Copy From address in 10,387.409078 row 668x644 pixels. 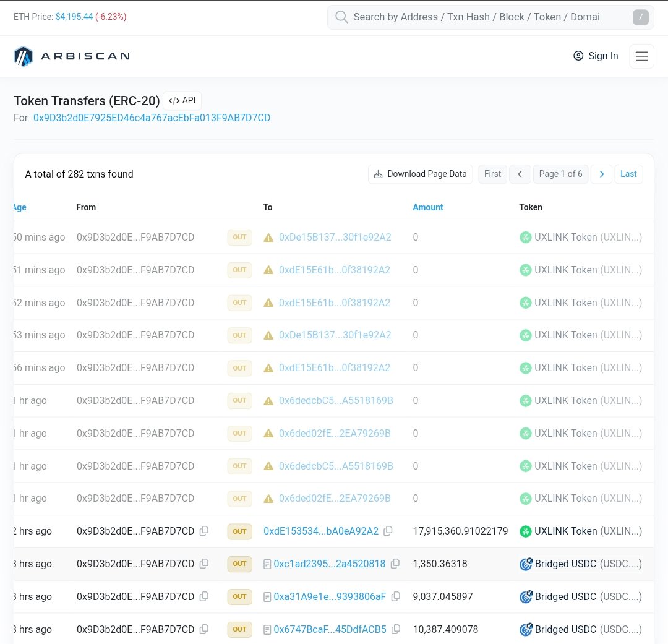[x=204, y=629]
